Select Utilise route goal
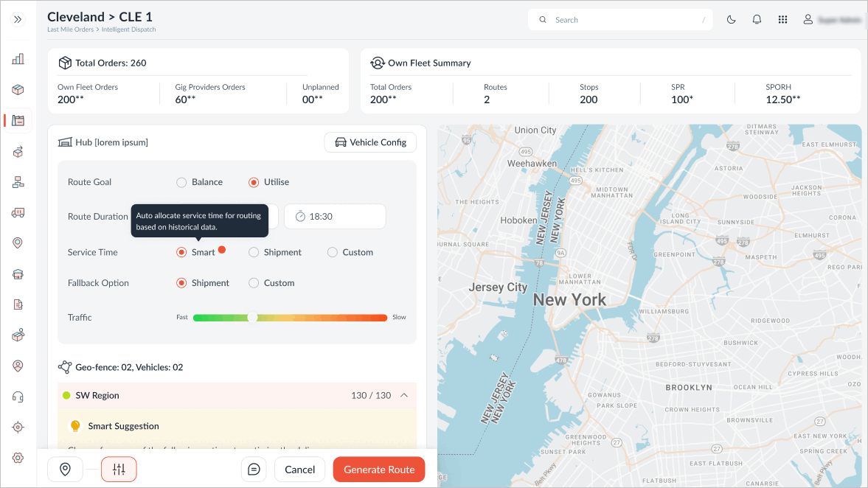This screenshot has width=868, height=488. coord(254,182)
